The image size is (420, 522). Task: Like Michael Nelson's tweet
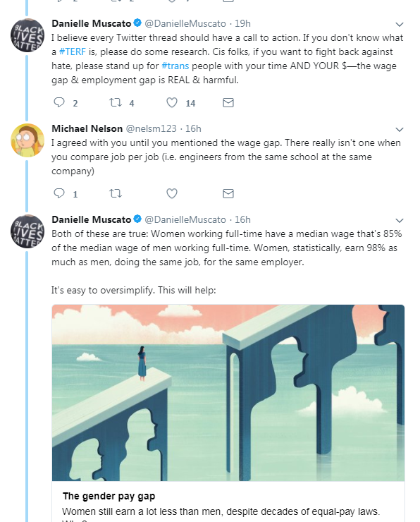coord(171,193)
